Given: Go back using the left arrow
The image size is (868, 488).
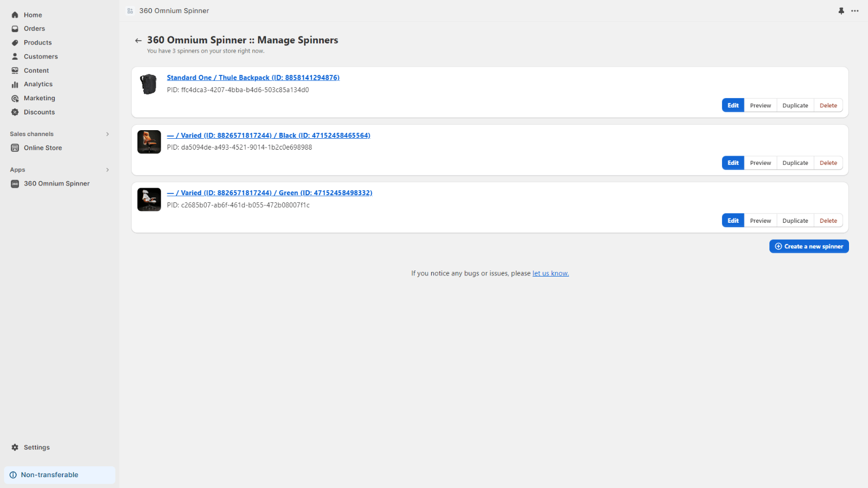Looking at the screenshot, I should coord(138,41).
